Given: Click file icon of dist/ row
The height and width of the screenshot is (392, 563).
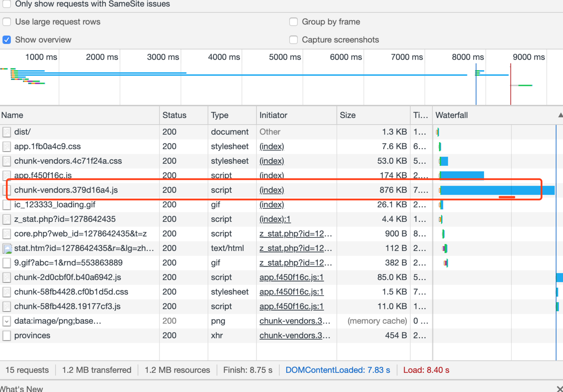Looking at the screenshot, I should 6,132.
